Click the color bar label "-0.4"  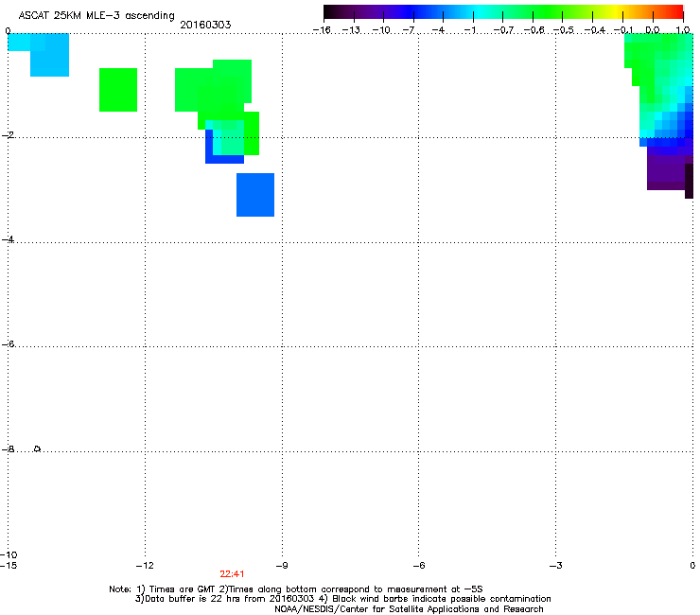[594, 30]
